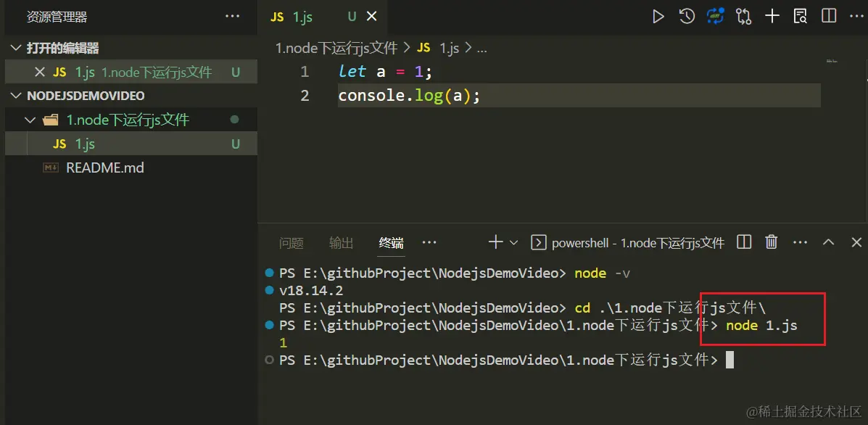Kill terminal with trash icon

tap(771, 242)
